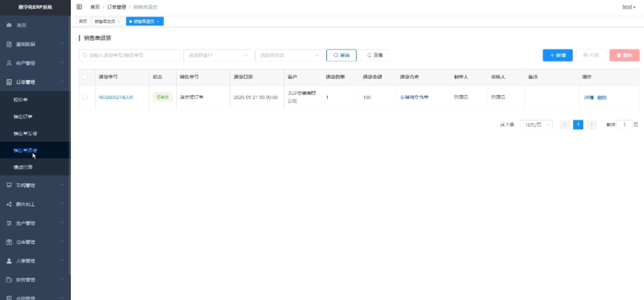
Task: Open the blue warehouse link in the row
Action: 414,97
